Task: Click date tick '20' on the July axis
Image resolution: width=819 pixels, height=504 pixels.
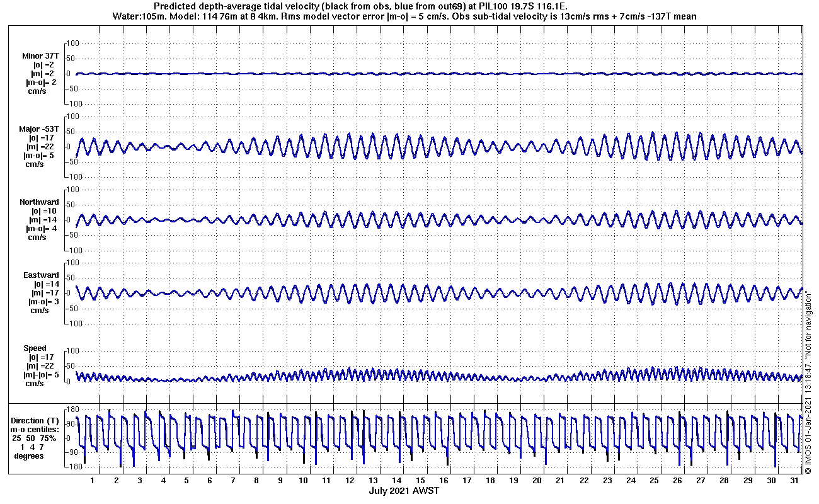Action: click(537, 481)
